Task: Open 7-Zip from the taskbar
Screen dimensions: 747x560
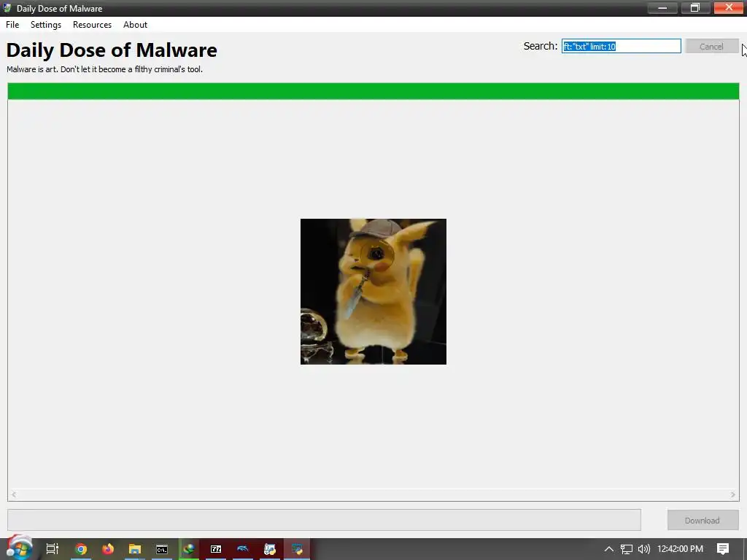Action: pos(216,549)
